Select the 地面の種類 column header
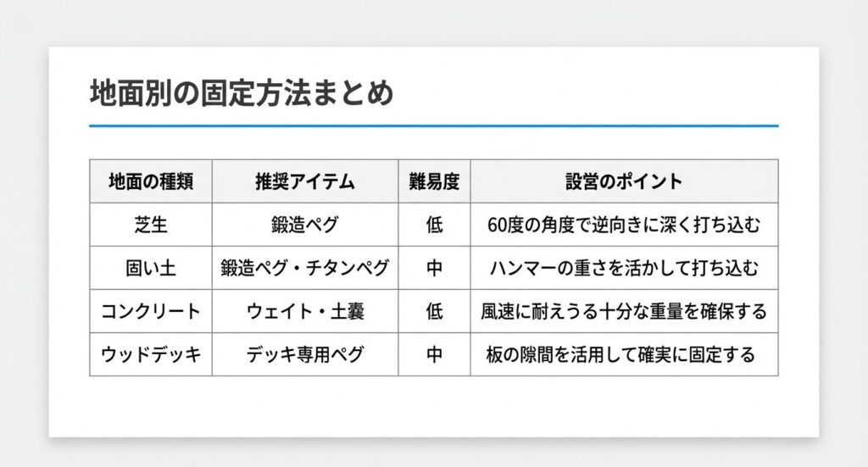The image size is (868, 467). [151, 181]
